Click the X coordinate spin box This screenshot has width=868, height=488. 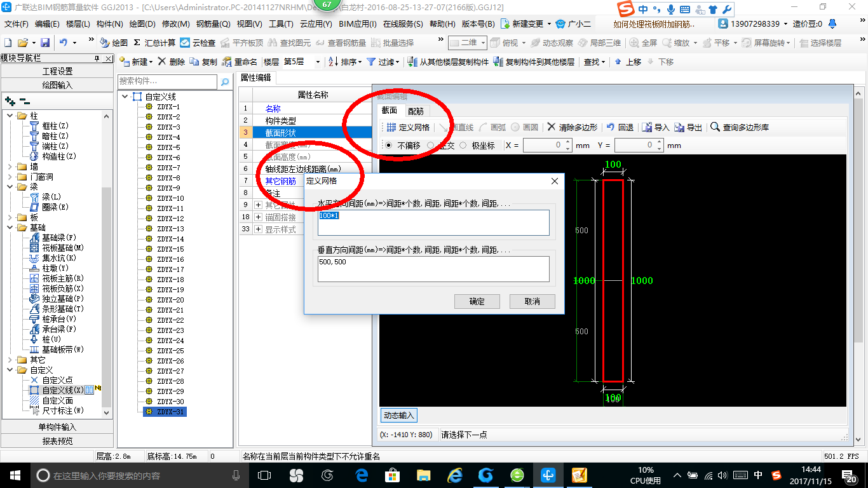(x=548, y=146)
